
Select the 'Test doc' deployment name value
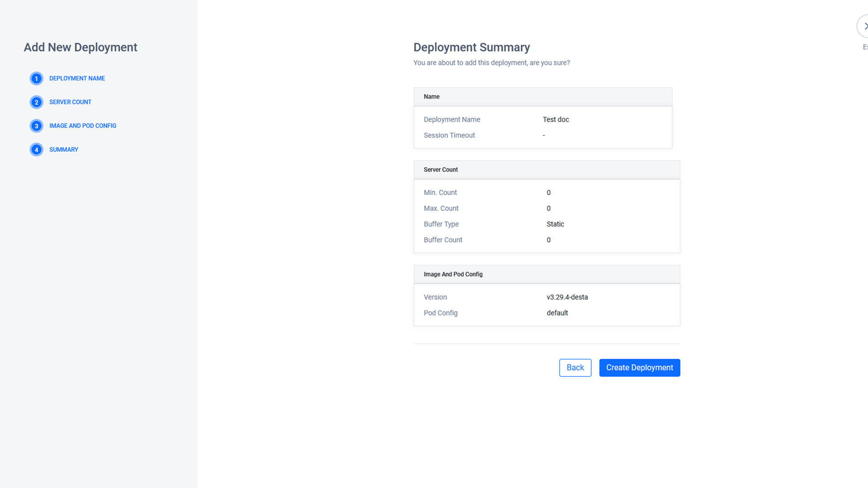556,120
